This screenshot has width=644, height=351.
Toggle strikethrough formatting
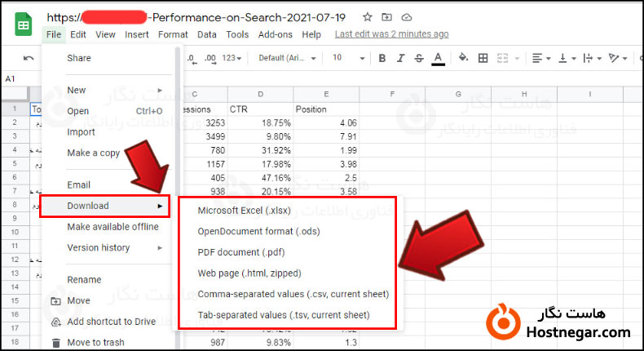tap(419, 58)
